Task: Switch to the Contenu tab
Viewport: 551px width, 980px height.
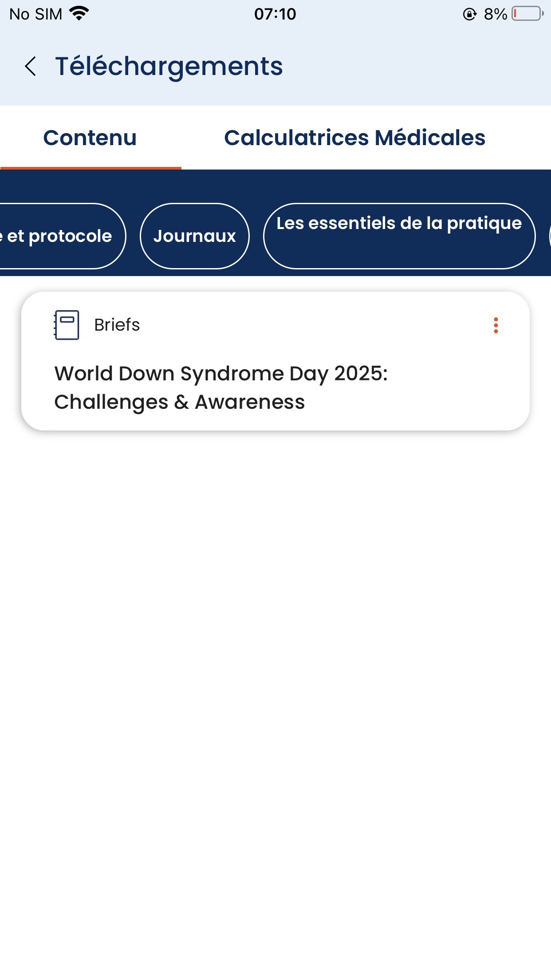Action: (x=90, y=138)
